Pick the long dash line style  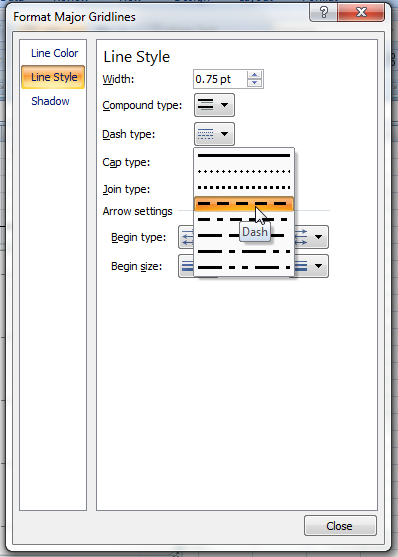(244, 236)
